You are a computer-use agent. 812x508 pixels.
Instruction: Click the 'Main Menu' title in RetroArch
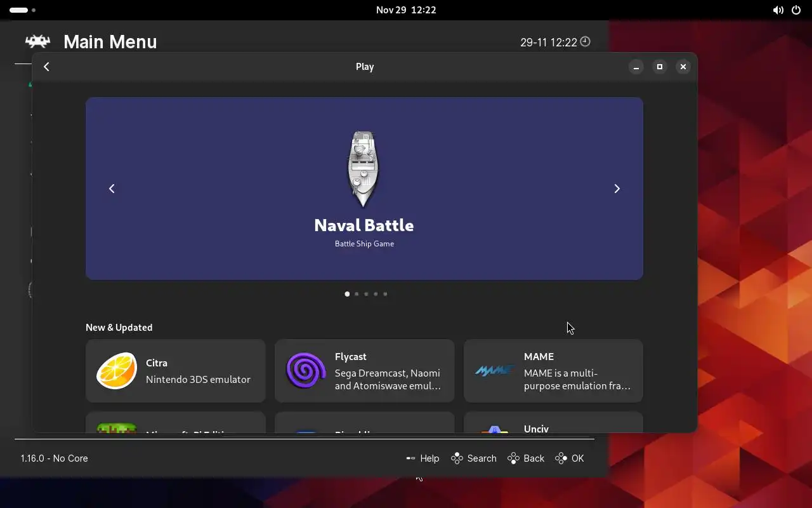coord(110,42)
